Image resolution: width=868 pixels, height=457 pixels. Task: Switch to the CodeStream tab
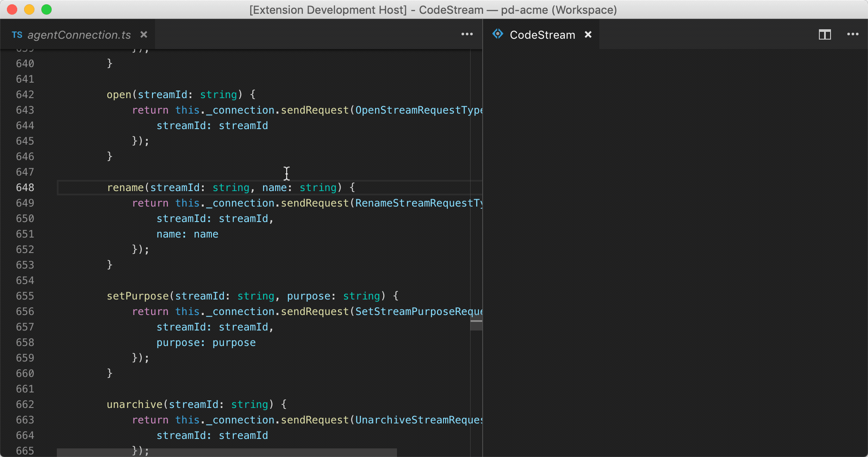[x=542, y=34]
